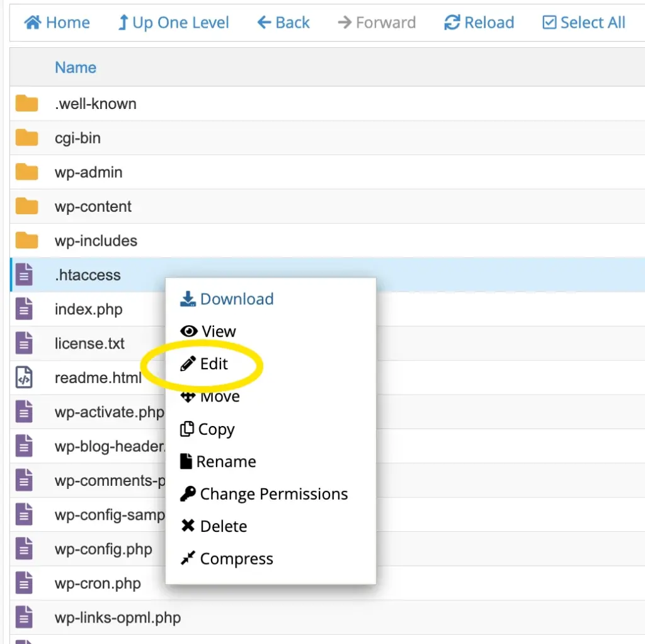
Task: Choose Move from the context menu
Action: tap(210, 396)
